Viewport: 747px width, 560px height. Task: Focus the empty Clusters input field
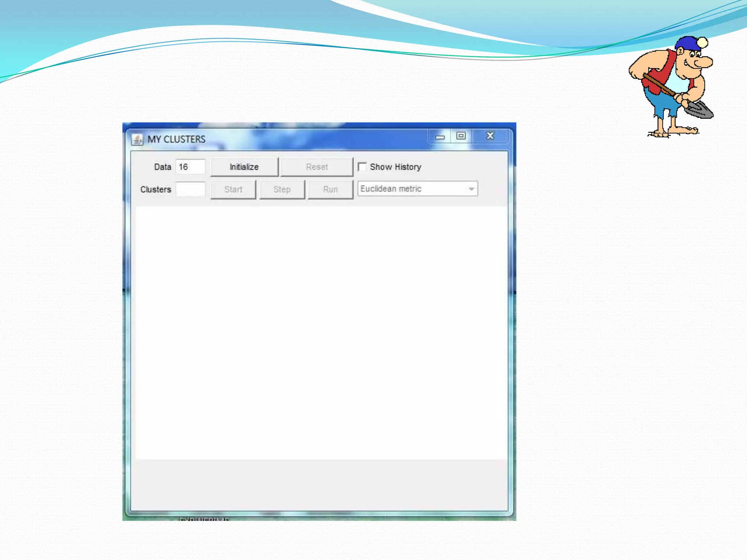[190, 190]
